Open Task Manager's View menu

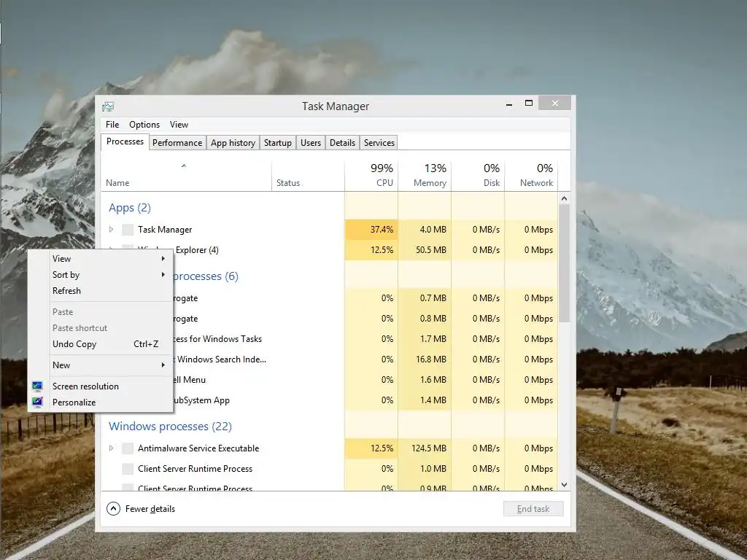[x=179, y=125]
